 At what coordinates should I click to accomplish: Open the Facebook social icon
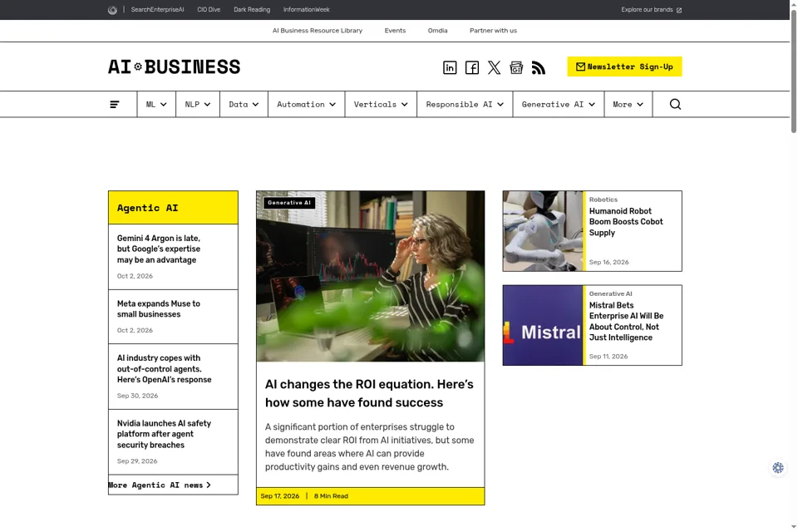pos(472,67)
